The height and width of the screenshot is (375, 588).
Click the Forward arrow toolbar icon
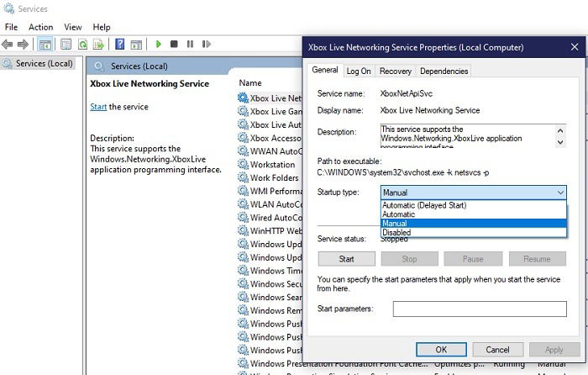23,45
